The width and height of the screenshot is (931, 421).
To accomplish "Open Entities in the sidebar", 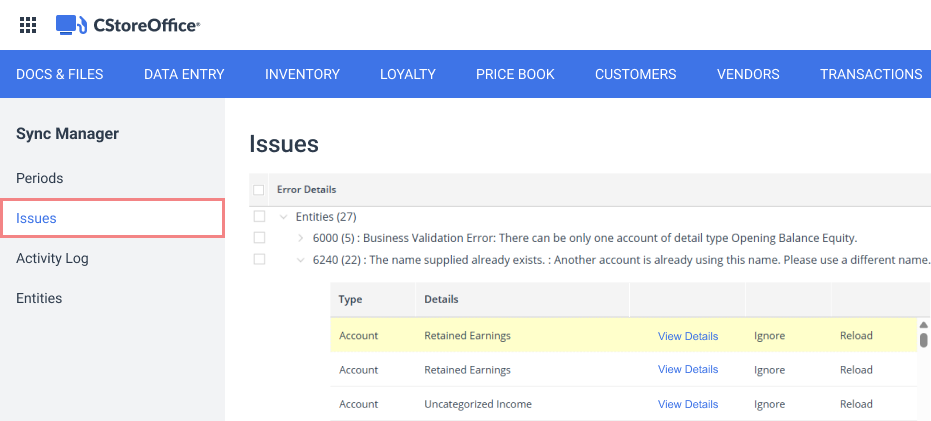I will (x=39, y=298).
